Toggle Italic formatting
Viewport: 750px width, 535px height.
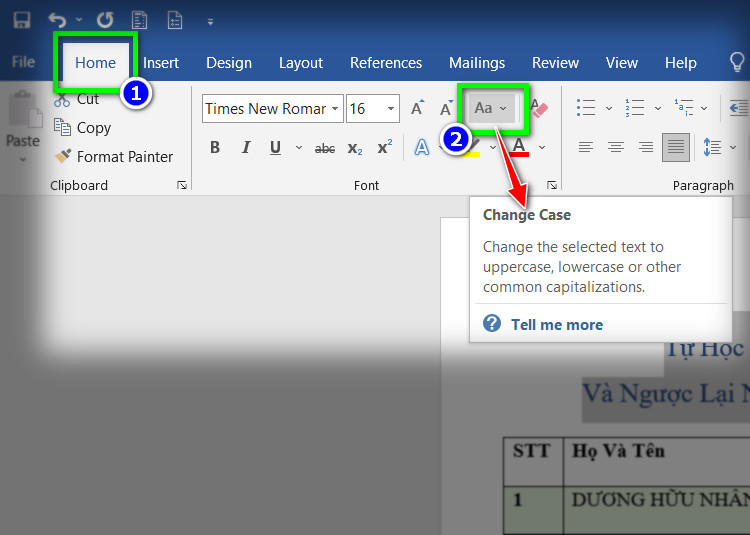coord(245,147)
